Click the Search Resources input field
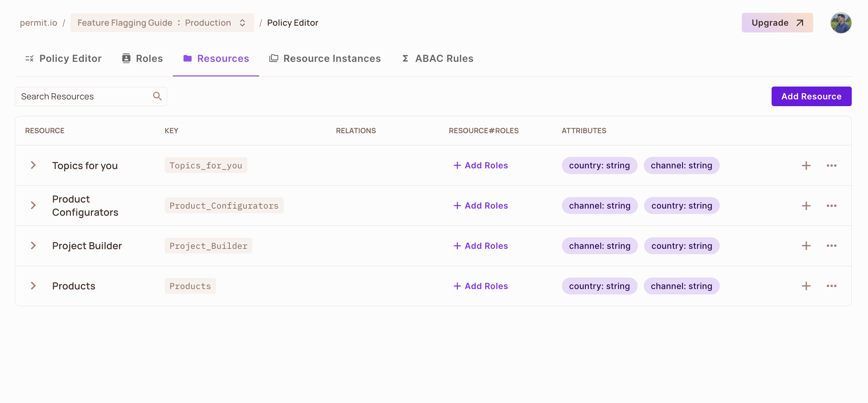 pos(78,96)
